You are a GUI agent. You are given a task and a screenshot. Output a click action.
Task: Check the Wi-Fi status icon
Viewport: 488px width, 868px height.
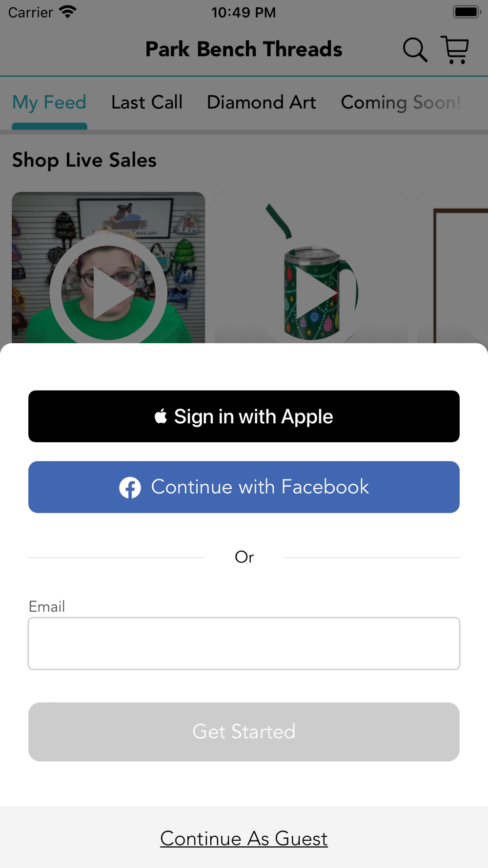68,12
